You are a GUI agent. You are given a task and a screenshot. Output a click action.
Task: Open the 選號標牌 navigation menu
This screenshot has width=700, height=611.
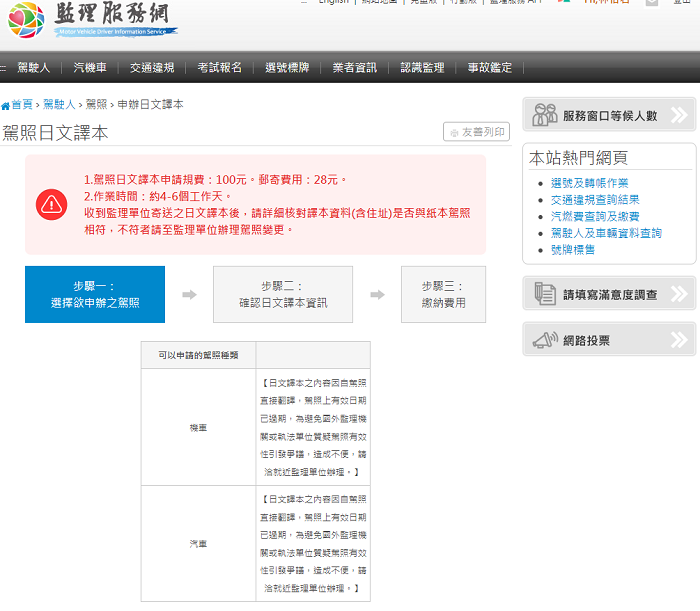click(x=288, y=68)
